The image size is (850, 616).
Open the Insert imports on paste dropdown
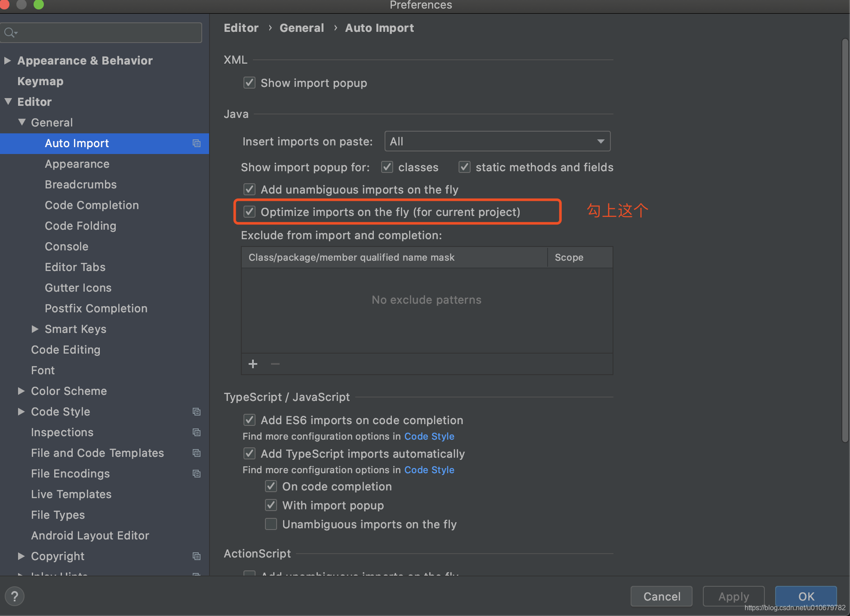(497, 141)
